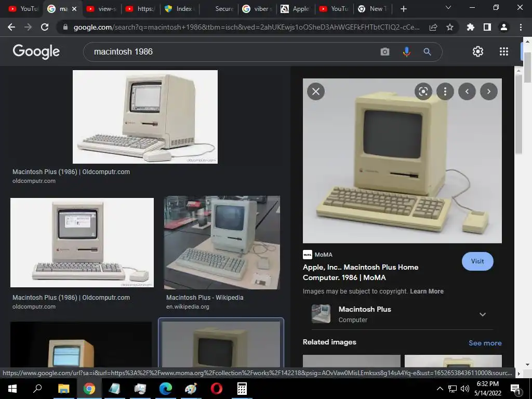Open Paint palette icon in taskbar
The image size is (532, 399).
191,389
